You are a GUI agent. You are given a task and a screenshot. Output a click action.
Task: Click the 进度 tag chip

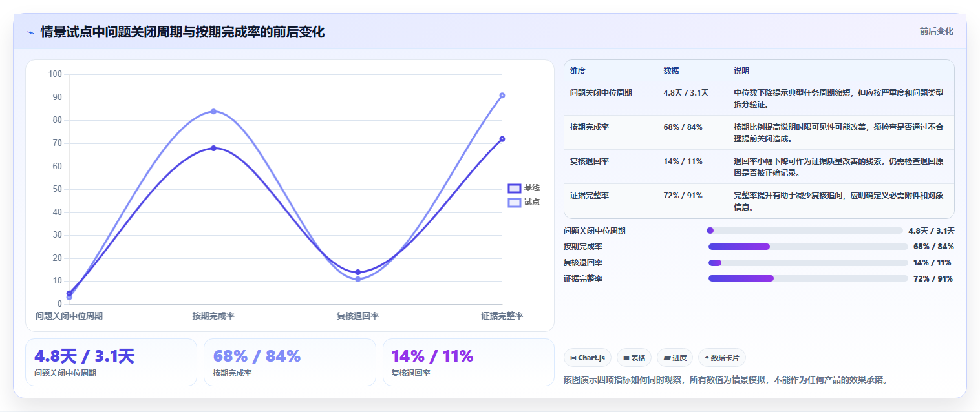pos(675,358)
